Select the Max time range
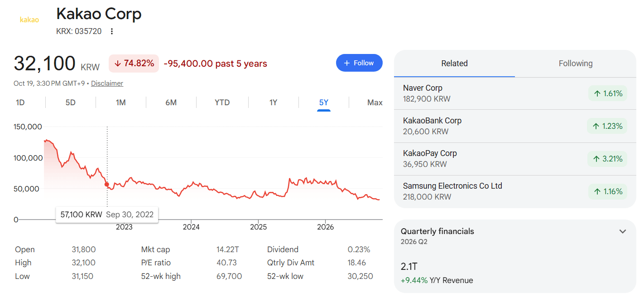Image resolution: width=644 pixels, height=298 pixels. tap(375, 103)
